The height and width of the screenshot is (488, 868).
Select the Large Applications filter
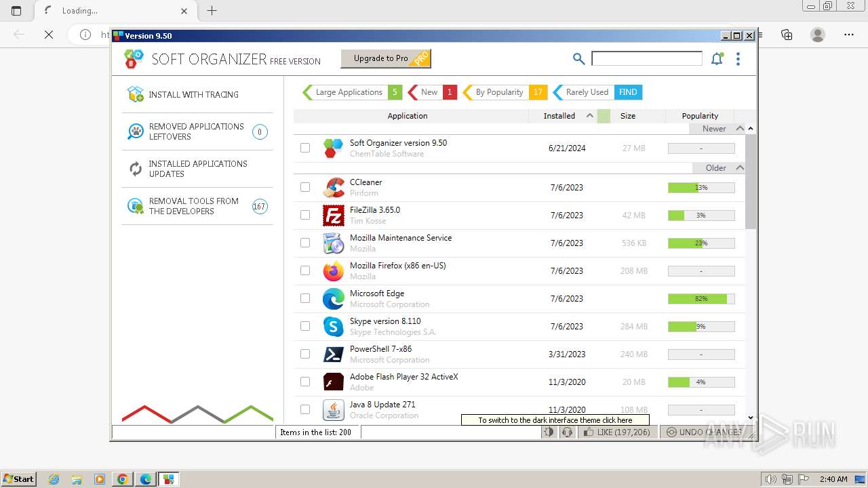[x=352, y=92]
